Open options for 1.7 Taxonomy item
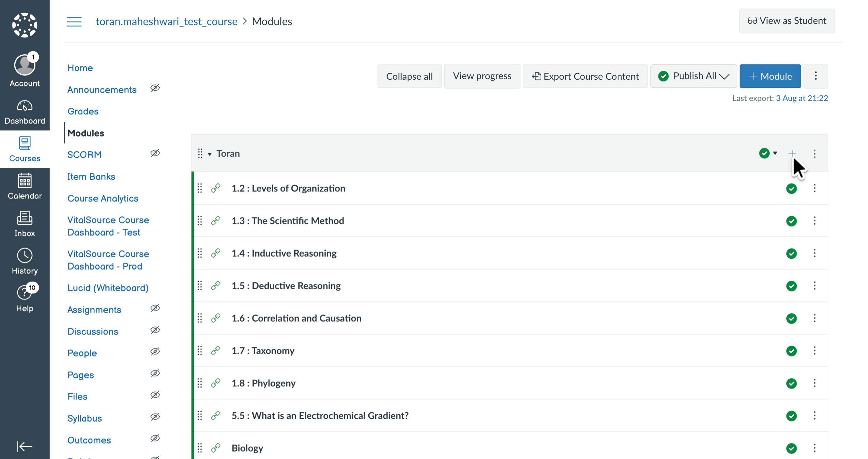 point(815,350)
